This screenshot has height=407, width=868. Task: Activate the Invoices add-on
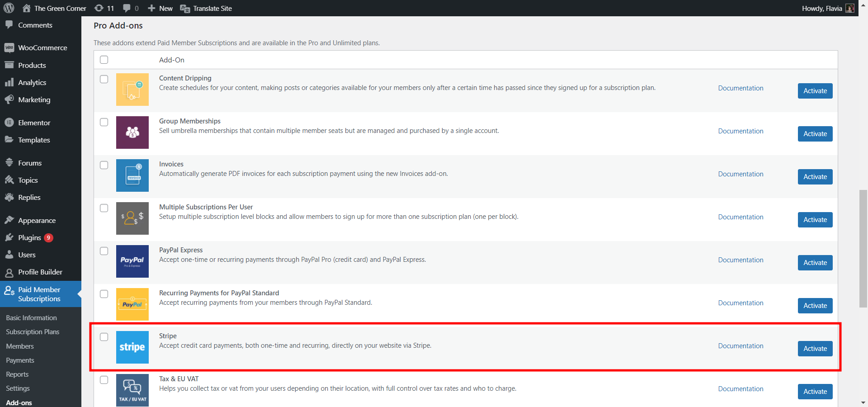pos(815,177)
